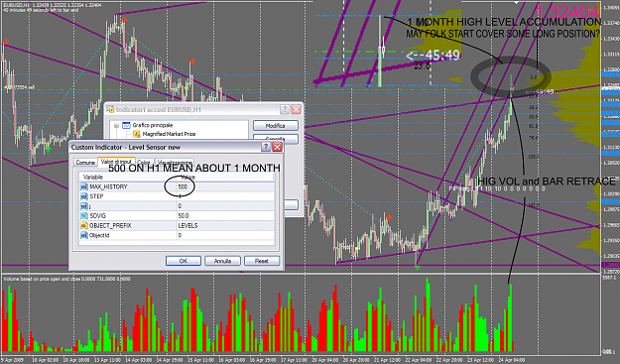Collapse the Grafico principale tree node

(116, 126)
